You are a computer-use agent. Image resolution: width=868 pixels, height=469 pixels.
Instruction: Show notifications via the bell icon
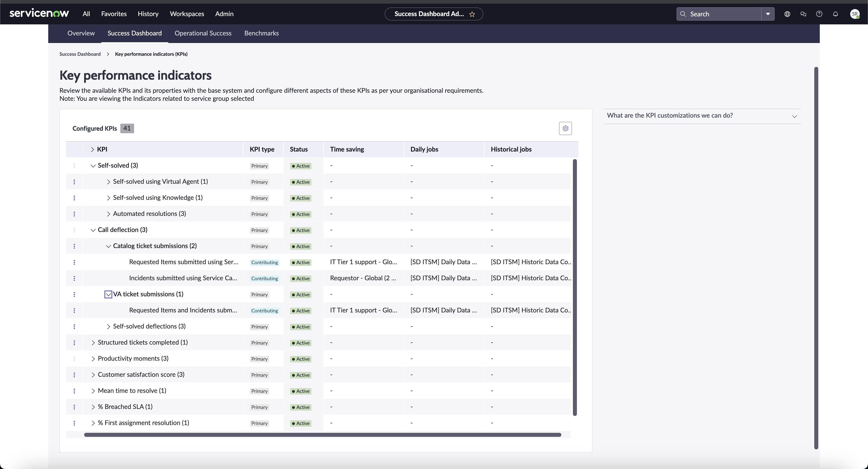835,14
